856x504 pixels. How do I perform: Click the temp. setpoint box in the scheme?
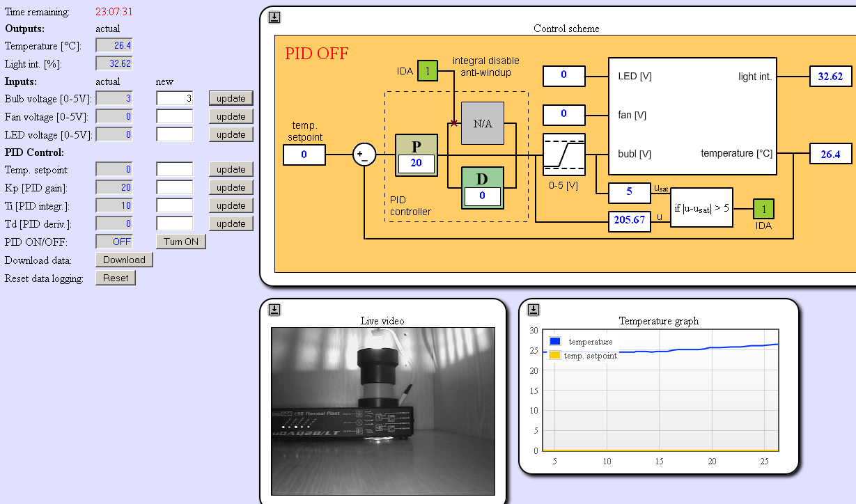304,155
